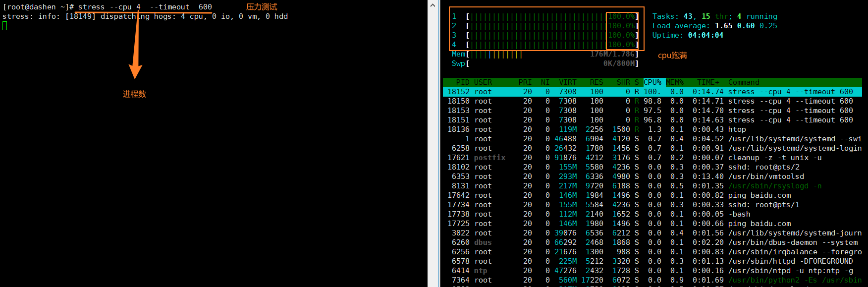
Task: Sort htop list by SHR column header
Action: [623, 82]
